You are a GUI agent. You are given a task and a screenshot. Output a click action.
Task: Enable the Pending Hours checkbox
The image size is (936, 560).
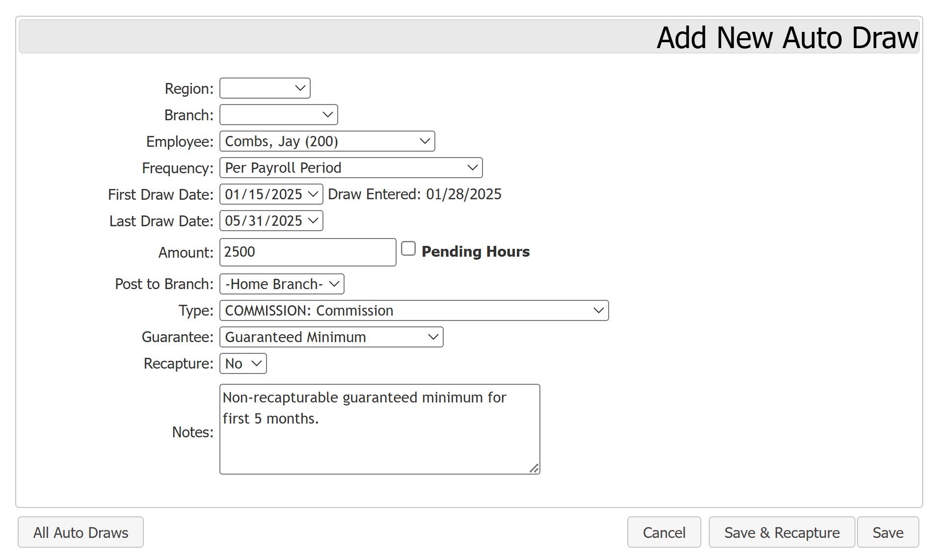pyautogui.click(x=408, y=248)
